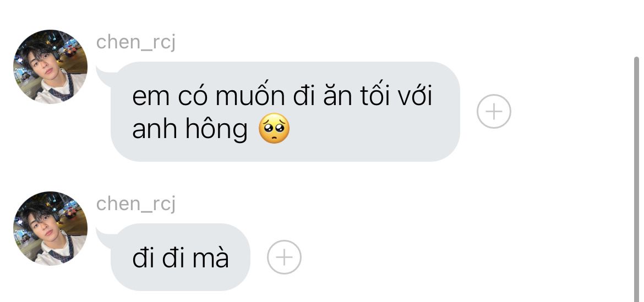The image size is (644, 302).
Task: Add a reaction to the first chen_rcj message
Action: [x=494, y=111]
